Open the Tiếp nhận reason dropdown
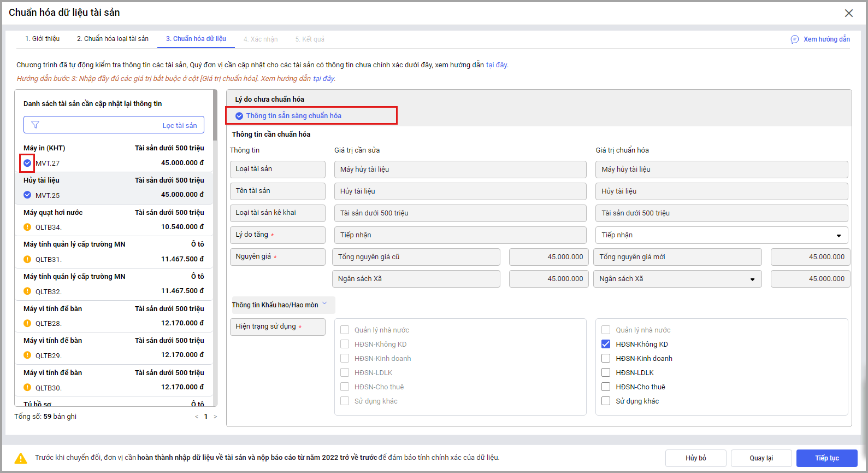Image resolution: width=868 pixels, height=473 pixels. click(721, 235)
